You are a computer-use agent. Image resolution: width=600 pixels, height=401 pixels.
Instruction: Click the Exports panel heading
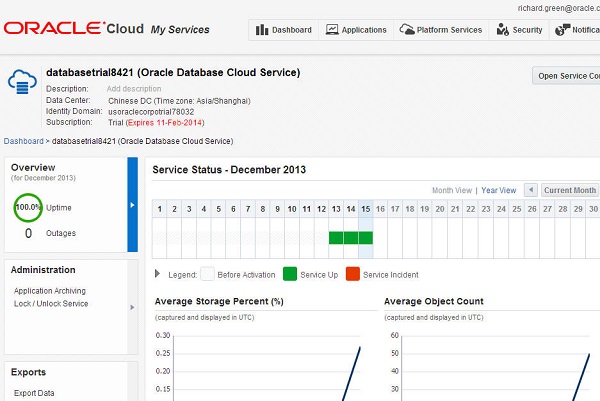tap(28, 372)
